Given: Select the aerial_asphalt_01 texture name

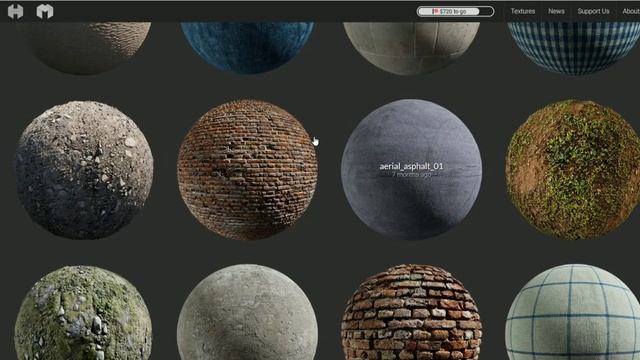Looking at the screenshot, I should tap(411, 166).
